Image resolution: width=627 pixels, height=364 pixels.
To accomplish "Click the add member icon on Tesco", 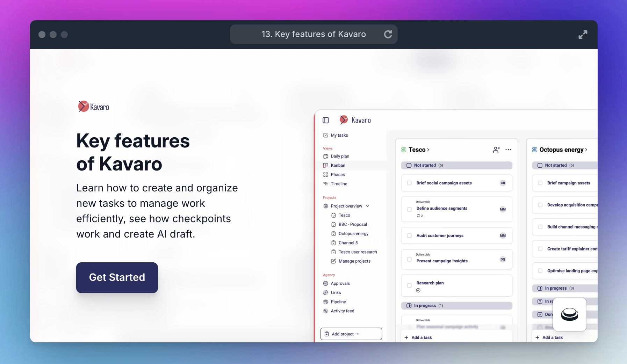I will (x=496, y=150).
